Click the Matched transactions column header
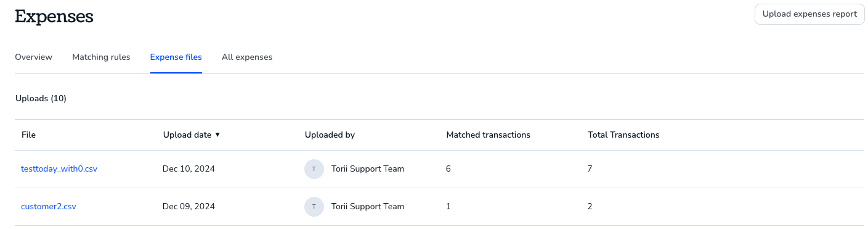Viewport: 868px width, 229px height. pyautogui.click(x=488, y=135)
